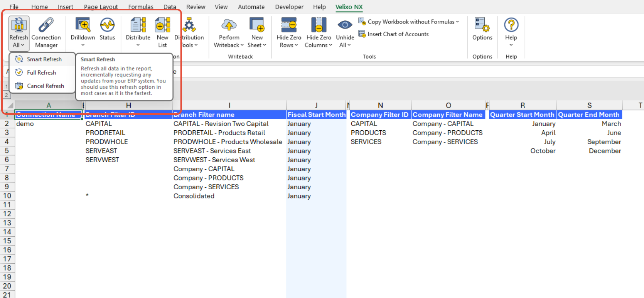
Task: Expand the Hide Zero Rows dropdown arrow
Action: tap(296, 45)
